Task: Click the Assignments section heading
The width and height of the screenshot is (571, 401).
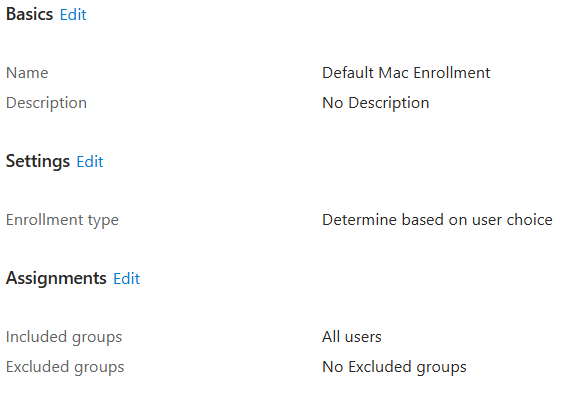Action: pos(56,278)
